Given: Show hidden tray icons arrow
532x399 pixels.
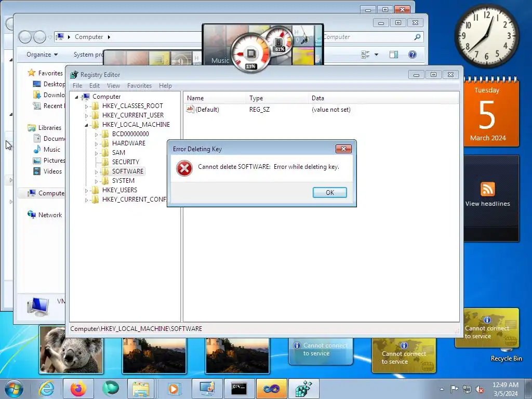Looking at the screenshot, I should pos(442,390).
